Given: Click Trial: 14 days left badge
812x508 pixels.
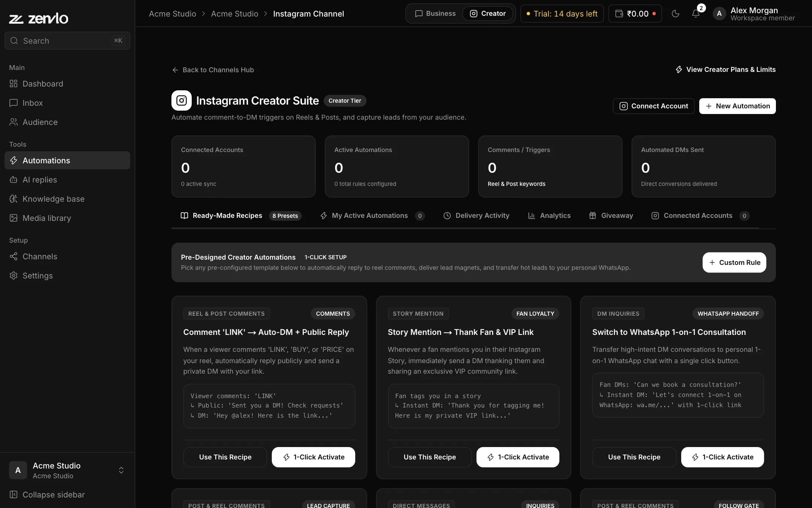Looking at the screenshot, I should 562,14.
